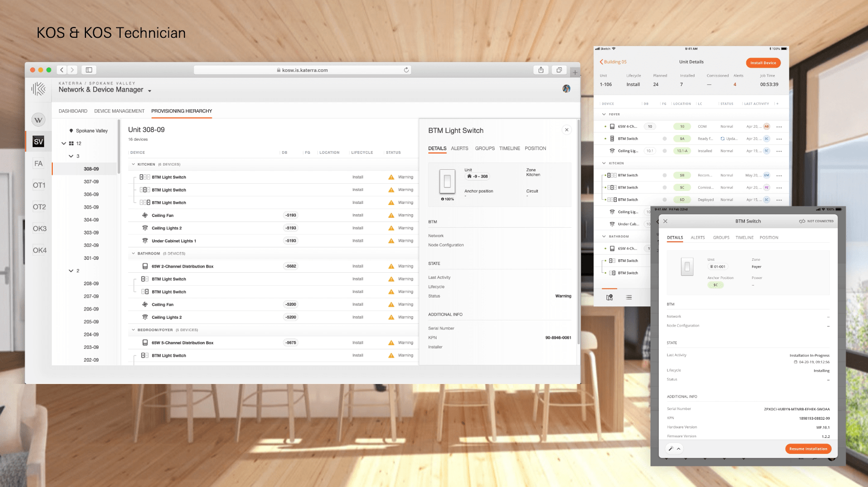Screen dimensions: 868x487
Task: Select the OK3 site in the sidebar
Action: (x=39, y=229)
